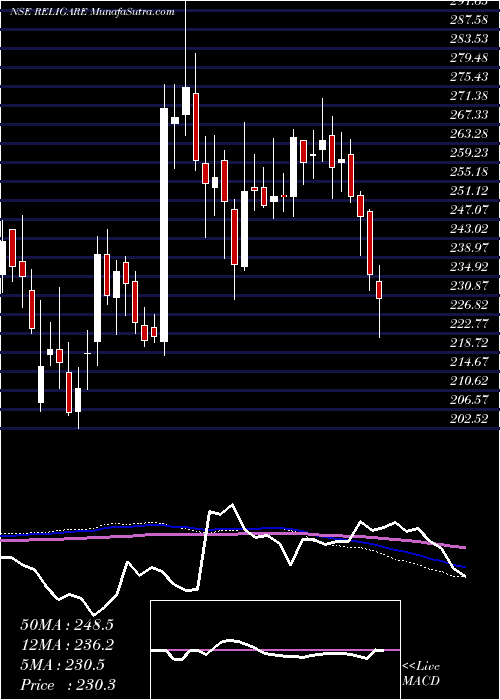Select the 279.48 price axis label
Viewport: 500px width, 700px height.
[x=469, y=58]
